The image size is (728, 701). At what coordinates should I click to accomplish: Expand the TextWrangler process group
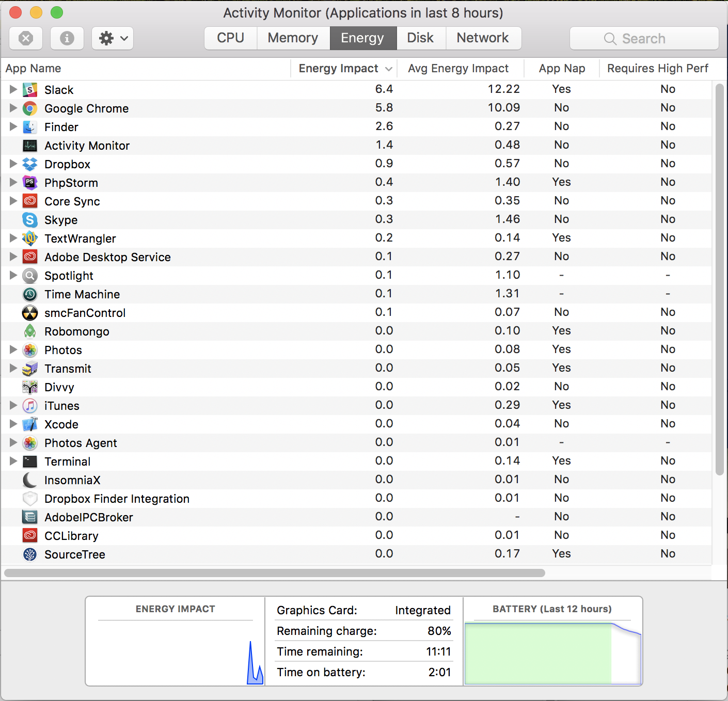(13, 238)
